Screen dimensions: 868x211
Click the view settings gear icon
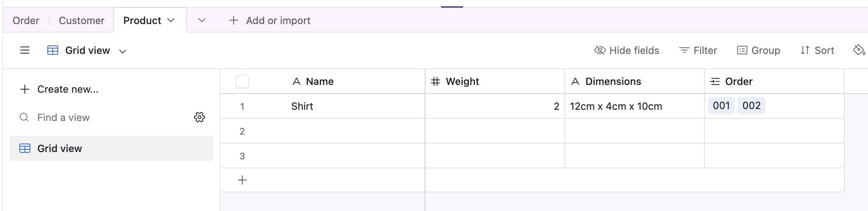coord(200,117)
